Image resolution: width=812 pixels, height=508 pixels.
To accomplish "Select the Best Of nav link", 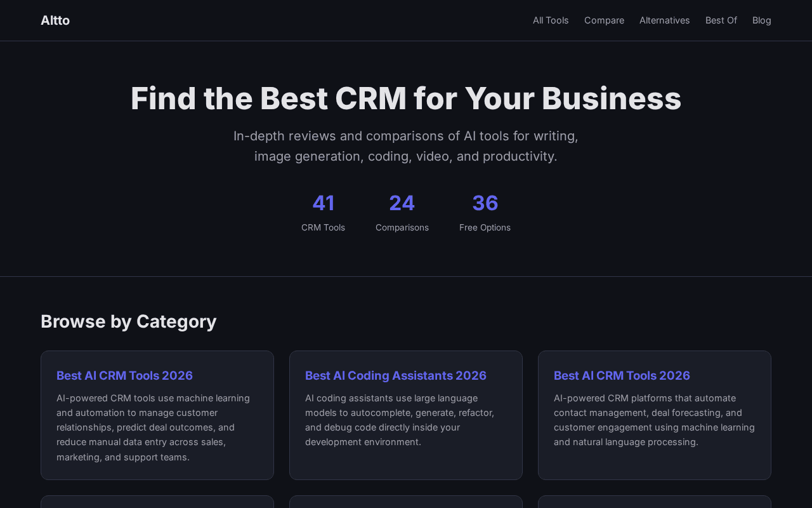I will 721,20.
